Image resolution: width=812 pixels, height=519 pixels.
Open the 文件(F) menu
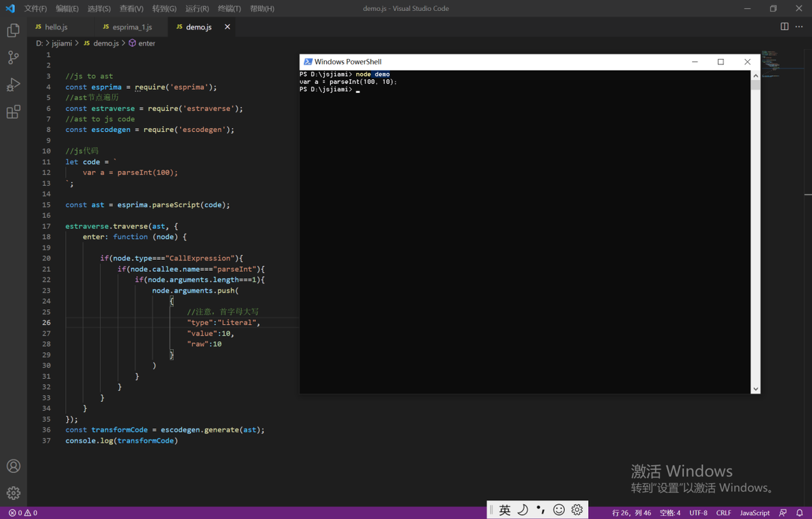(x=36, y=9)
